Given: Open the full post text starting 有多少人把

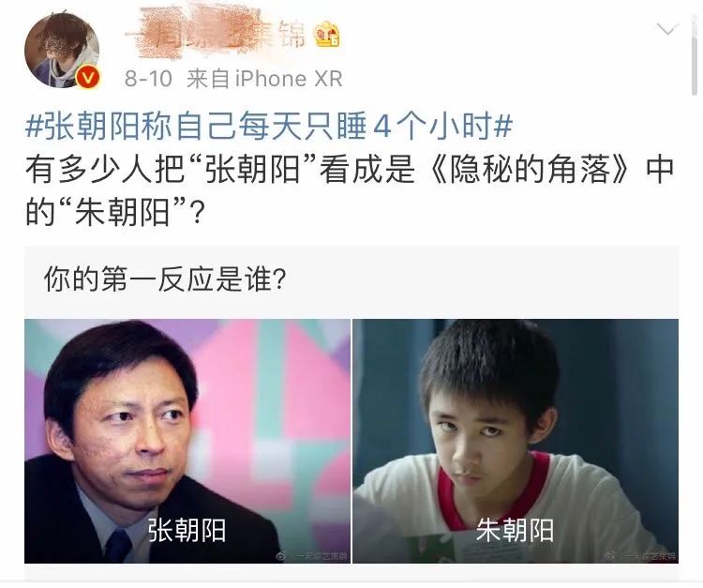Looking at the screenshot, I should [350, 190].
